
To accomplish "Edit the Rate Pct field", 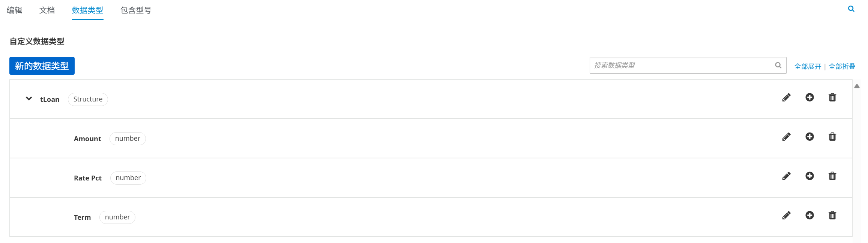I will point(786,176).
